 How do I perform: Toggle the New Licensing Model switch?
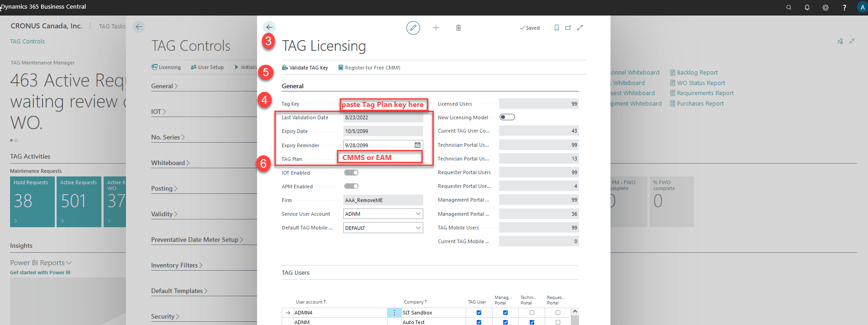[x=507, y=117]
